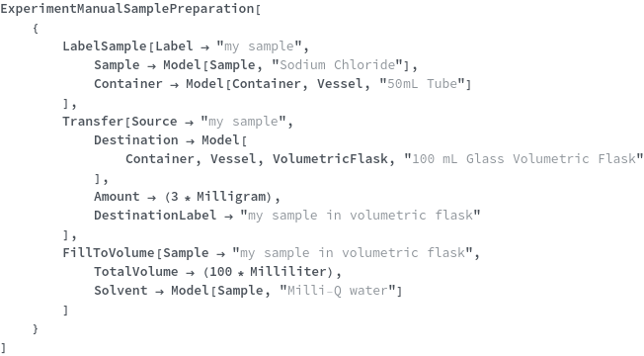
Task: Click the "50mL Tube" string value
Action: tap(423, 84)
